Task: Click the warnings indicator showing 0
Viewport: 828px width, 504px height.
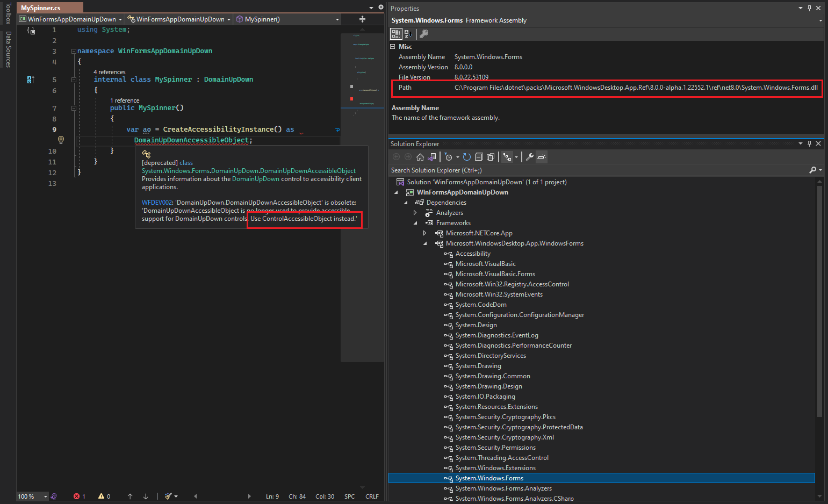Action: coord(104,496)
